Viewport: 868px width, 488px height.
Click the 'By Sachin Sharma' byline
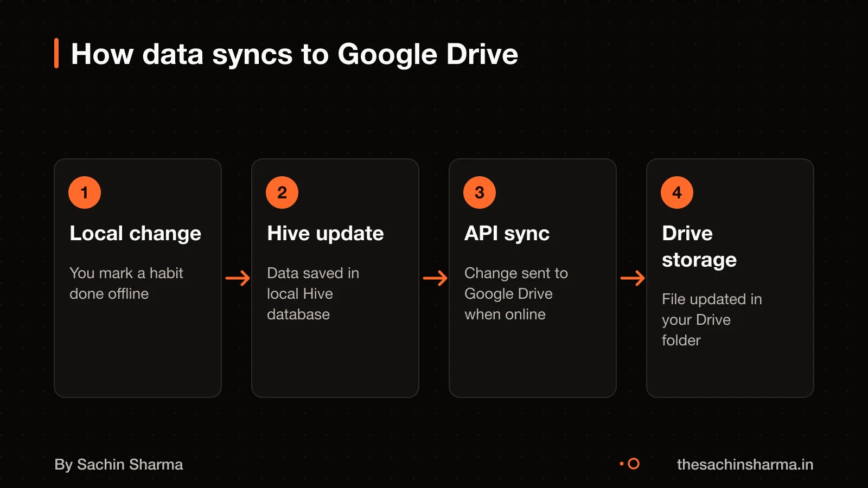119,465
